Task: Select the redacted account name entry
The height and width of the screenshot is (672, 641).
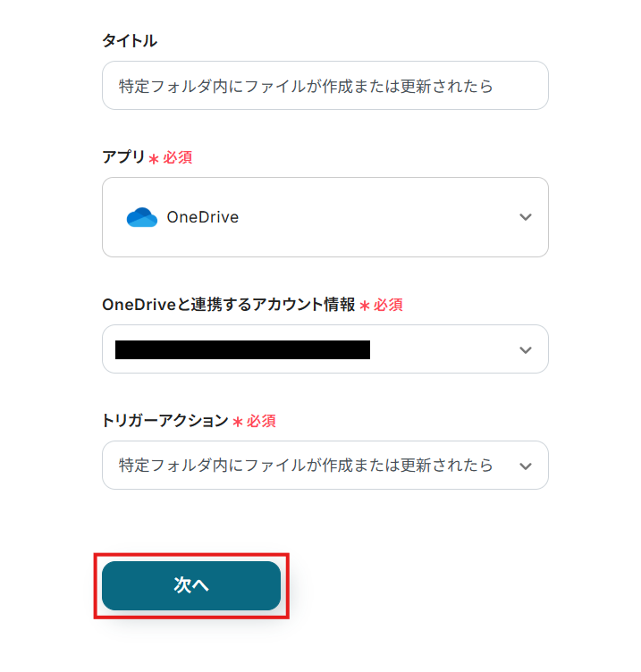Action: point(242,349)
